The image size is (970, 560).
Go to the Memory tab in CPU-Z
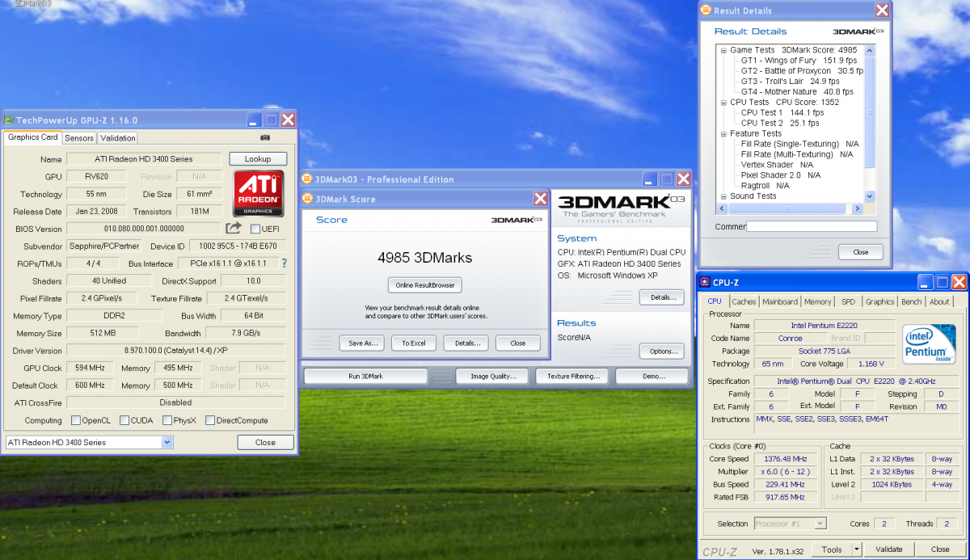pyautogui.click(x=817, y=301)
